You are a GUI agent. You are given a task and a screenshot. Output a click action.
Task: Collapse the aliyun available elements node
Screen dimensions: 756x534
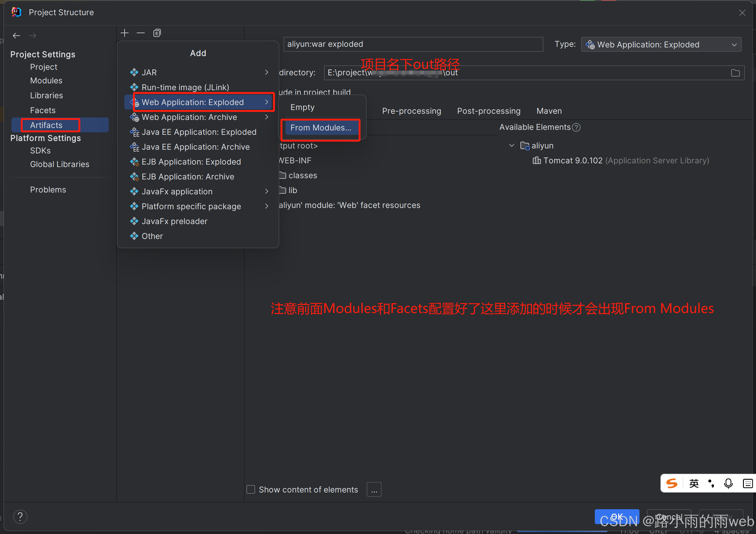(511, 146)
